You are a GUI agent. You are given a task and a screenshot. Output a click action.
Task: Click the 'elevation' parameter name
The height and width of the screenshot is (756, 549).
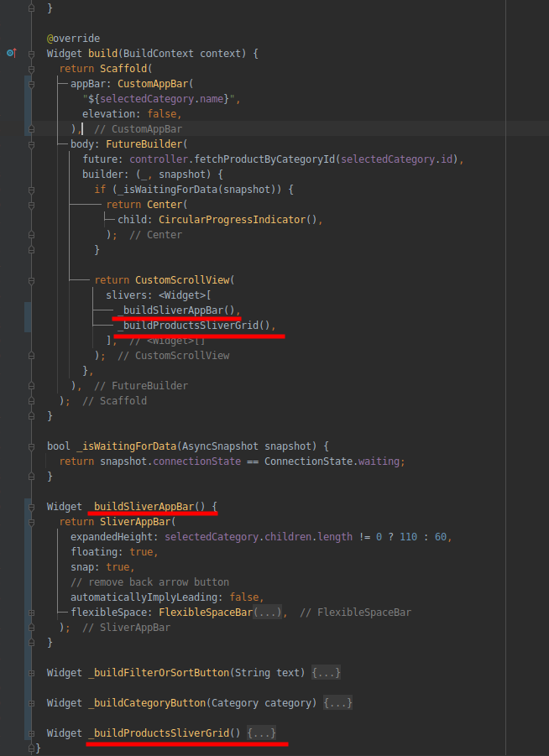[108, 114]
